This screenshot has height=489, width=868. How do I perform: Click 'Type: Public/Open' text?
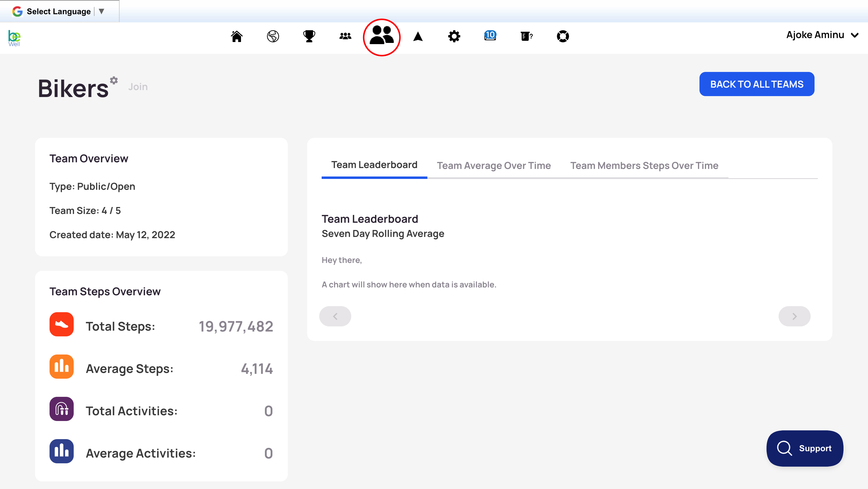[x=92, y=186]
